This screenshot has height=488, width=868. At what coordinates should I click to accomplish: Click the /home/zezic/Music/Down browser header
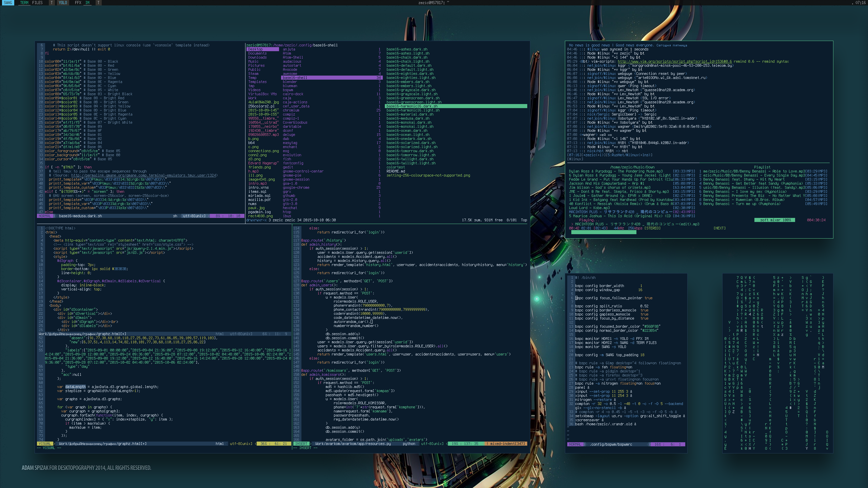click(x=632, y=167)
